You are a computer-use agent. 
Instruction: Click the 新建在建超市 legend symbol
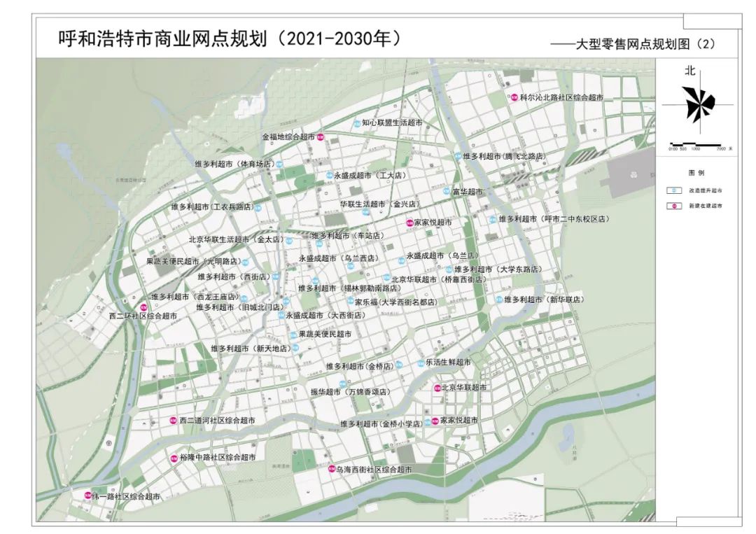coord(674,206)
